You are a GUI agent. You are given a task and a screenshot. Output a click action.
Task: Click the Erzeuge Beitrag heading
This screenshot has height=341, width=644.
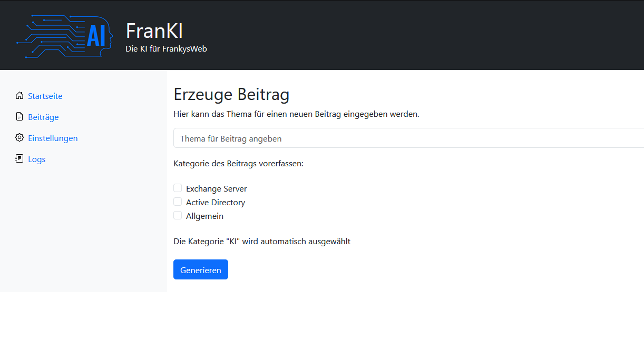pos(231,95)
